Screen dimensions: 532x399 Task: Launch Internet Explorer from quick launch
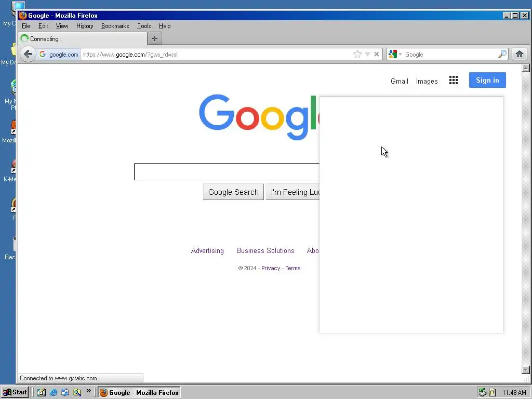(54, 392)
